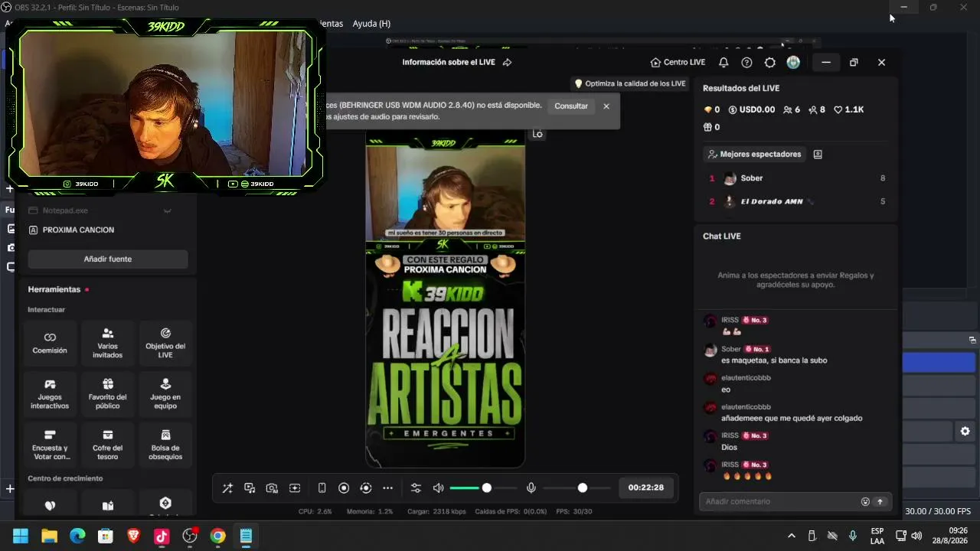Click the USD0.00 earnings value
The image size is (980, 551).
tap(751, 110)
